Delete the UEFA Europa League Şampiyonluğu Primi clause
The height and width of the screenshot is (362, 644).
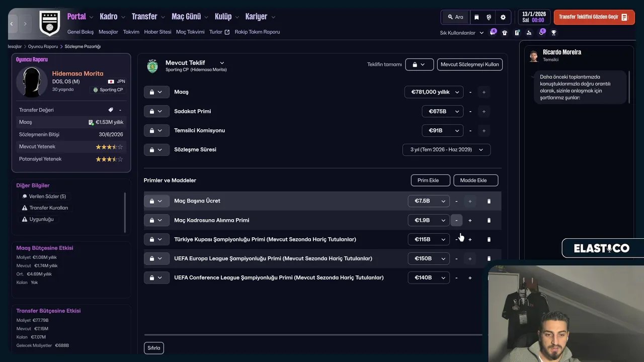tap(489, 258)
